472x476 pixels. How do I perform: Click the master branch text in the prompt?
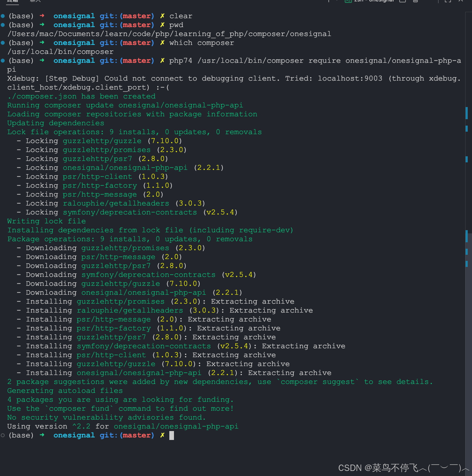click(x=137, y=435)
